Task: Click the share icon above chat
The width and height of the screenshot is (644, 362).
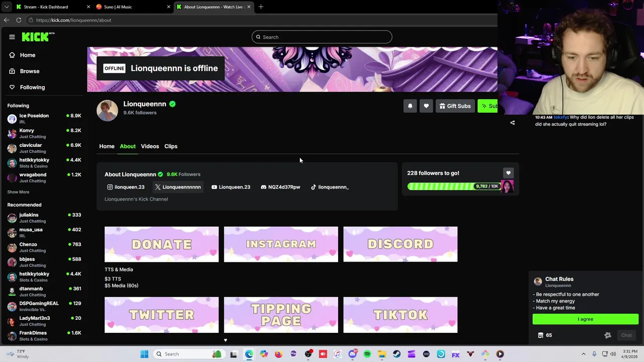Action: click(x=513, y=123)
